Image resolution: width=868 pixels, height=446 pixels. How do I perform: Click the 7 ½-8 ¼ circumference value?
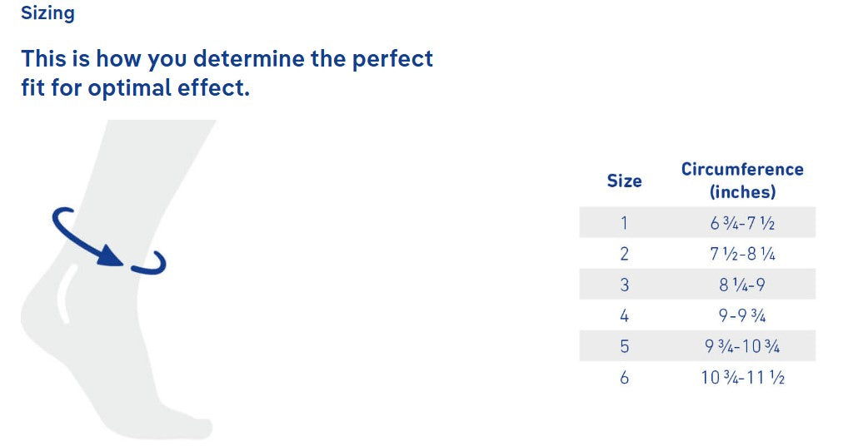pos(742,254)
